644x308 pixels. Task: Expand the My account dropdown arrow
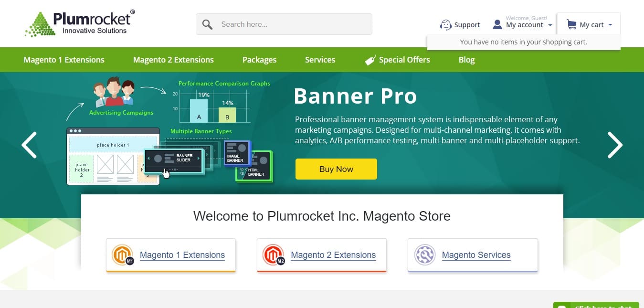pos(550,25)
